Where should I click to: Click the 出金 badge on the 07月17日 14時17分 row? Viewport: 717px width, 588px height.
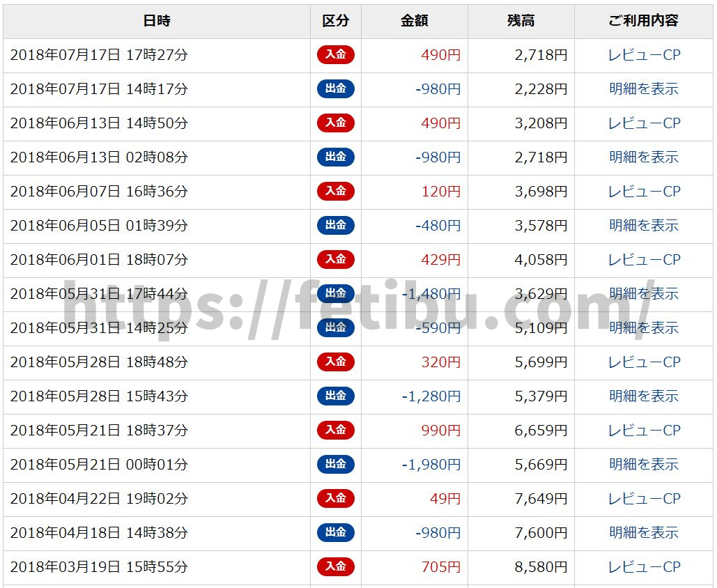point(335,89)
